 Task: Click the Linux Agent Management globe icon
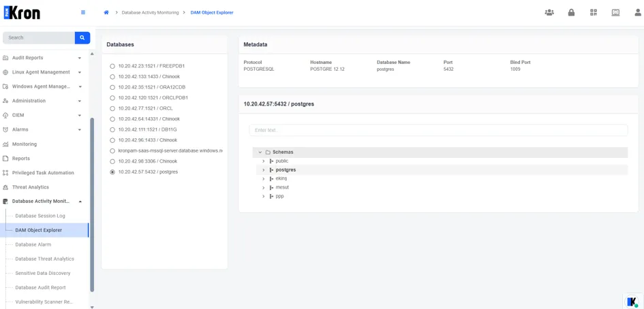pyautogui.click(x=5, y=72)
